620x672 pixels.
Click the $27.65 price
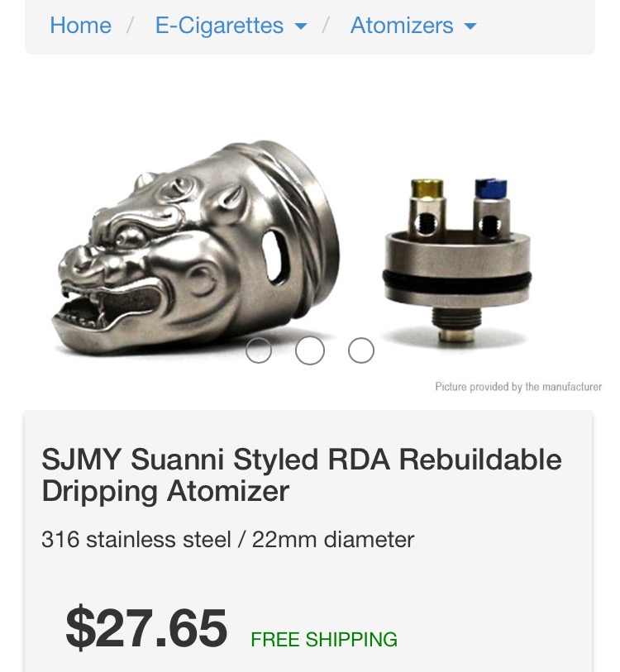click(146, 628)
